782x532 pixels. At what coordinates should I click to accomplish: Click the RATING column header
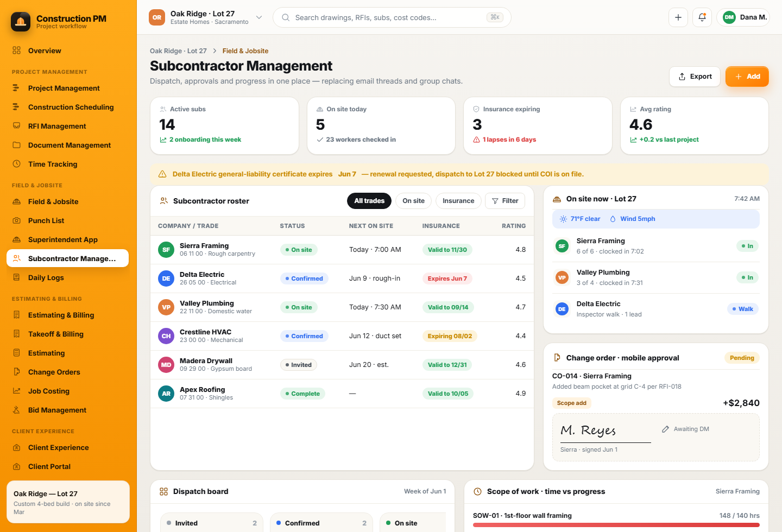pyautogui.click(x=514, y=226)
